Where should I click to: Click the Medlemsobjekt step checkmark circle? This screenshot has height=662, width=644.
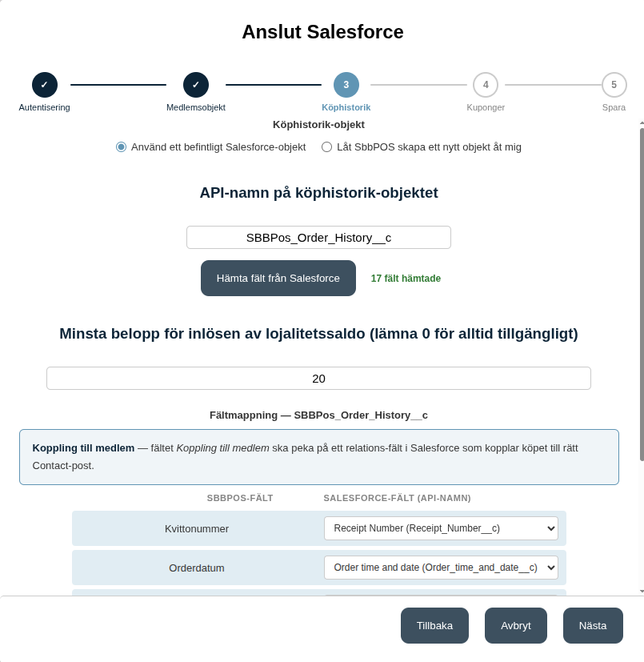coord(196,85)
